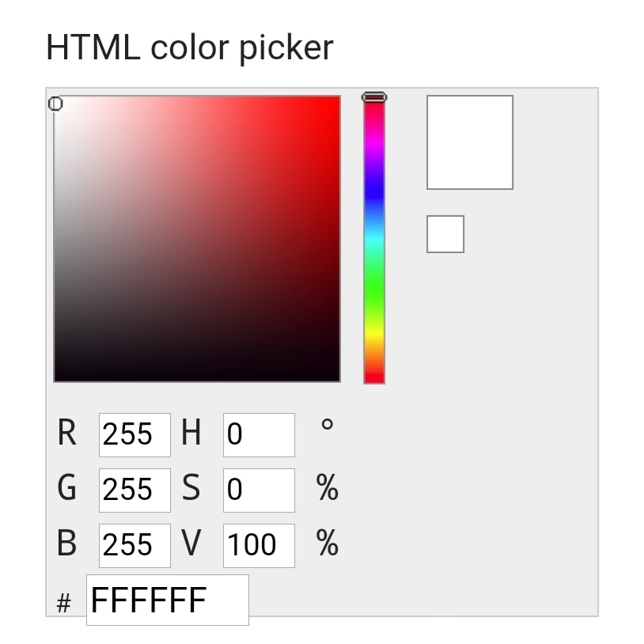Click the circular selector handle in color field

pyautogui.click(x=55, y=104)
